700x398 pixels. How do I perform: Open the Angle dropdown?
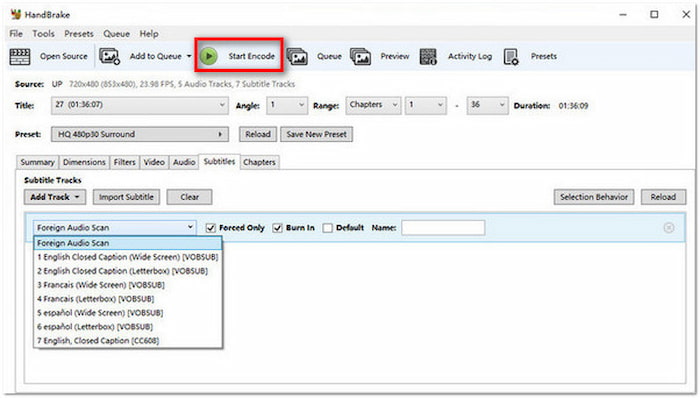point(287,105)
